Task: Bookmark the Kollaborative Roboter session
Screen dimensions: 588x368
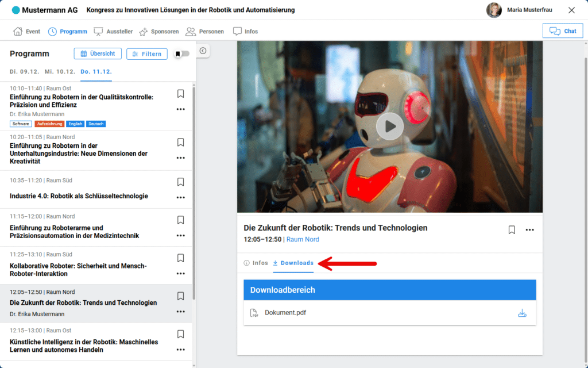Action: tap(180, 258)
